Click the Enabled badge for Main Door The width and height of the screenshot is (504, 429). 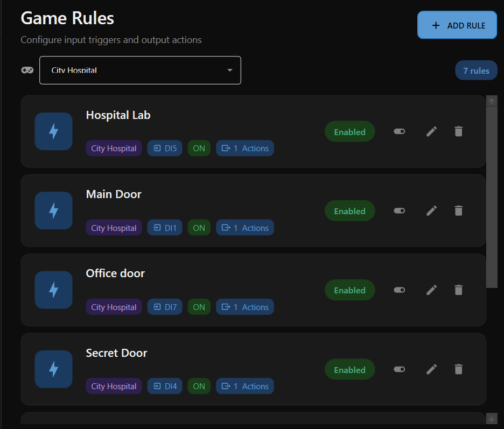pyautogui.click(x=349, y=211)
